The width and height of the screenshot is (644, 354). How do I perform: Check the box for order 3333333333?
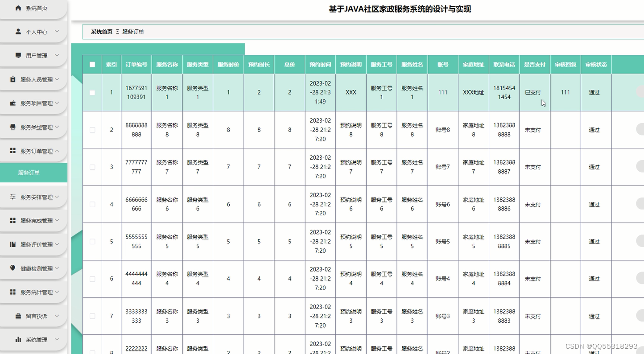pyautogui.click(x=92, y=316)
